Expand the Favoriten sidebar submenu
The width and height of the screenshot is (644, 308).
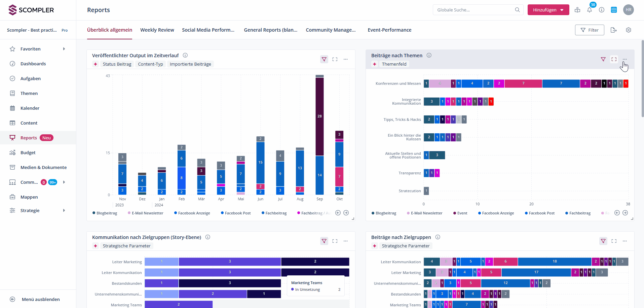click(x=64, y=49)
